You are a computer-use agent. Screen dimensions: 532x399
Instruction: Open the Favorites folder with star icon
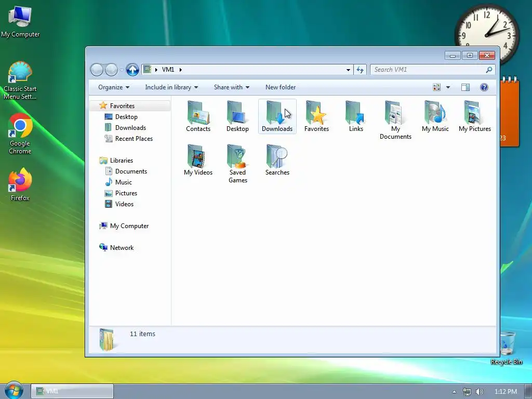click(x=316, y=116)
